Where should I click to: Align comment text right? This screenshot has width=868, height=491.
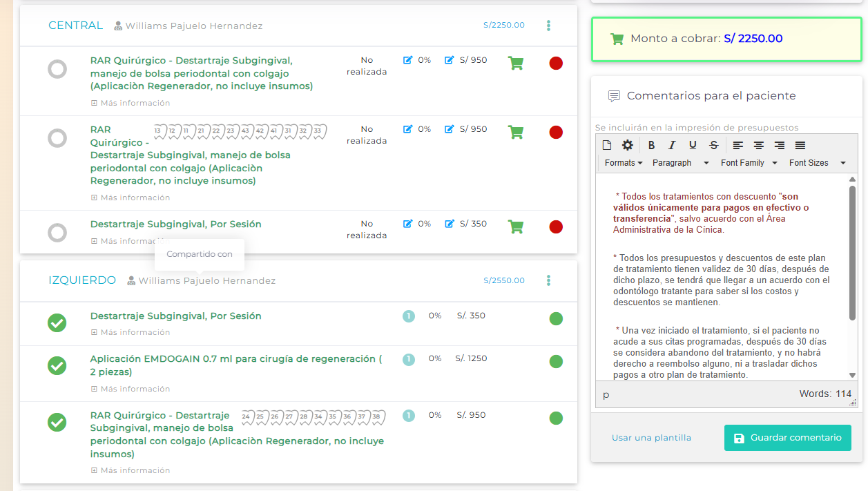(x=780, y=145)
